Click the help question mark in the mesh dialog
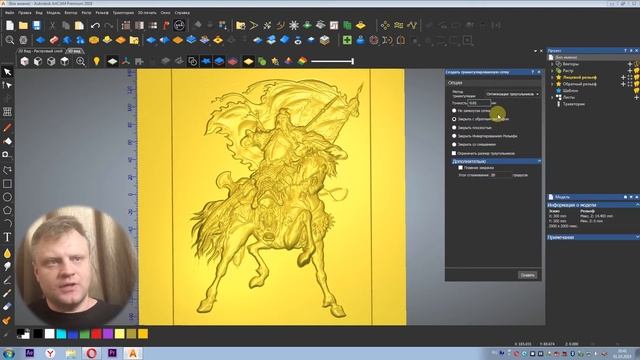Image resolution: width=640 pixels, height=360 pixels. coord(532,72)
